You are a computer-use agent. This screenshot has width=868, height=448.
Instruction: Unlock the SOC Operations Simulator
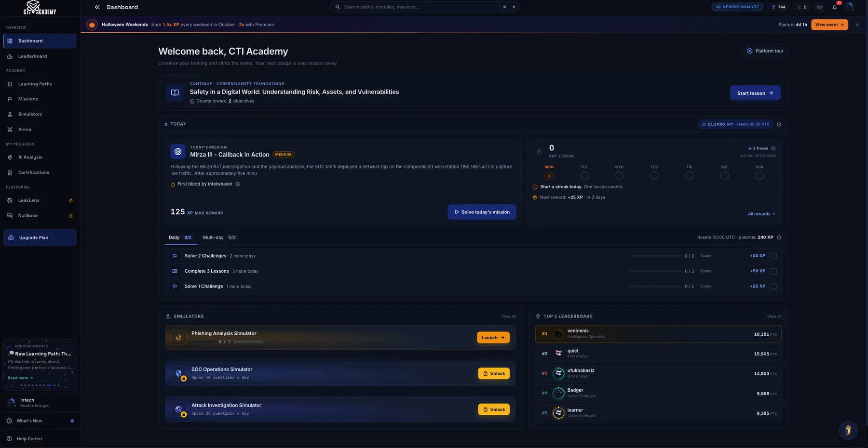(x=494, y=373)
